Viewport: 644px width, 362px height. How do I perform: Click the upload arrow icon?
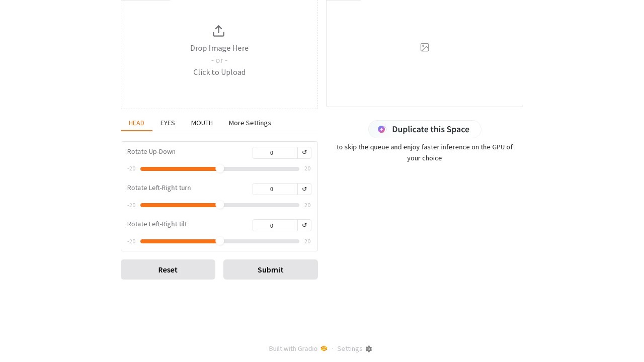click(218, 31)
